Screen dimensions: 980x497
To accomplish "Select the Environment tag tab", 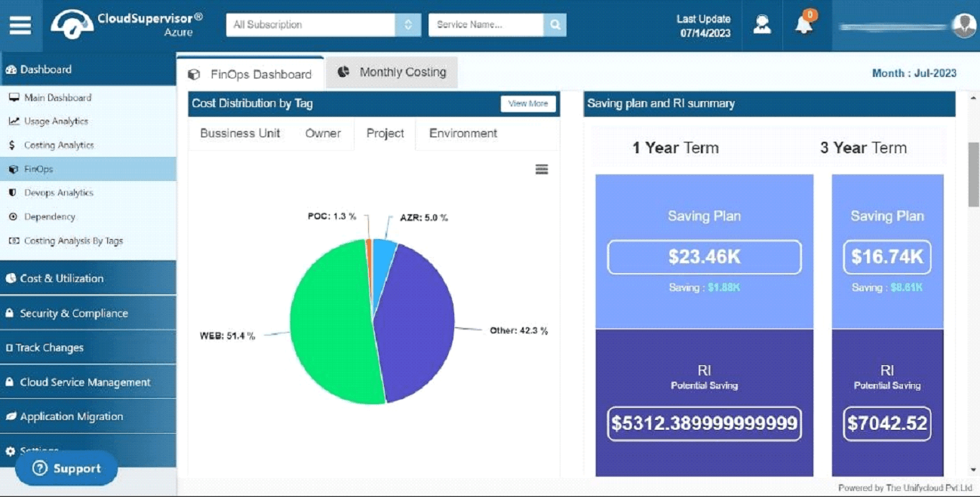I will pos(463,133).
